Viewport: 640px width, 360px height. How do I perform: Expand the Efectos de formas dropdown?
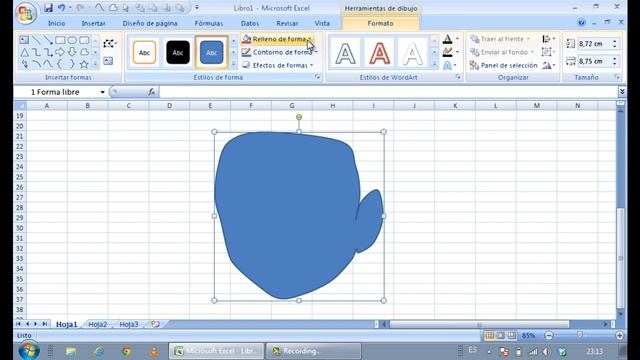[x=312, y=65]
